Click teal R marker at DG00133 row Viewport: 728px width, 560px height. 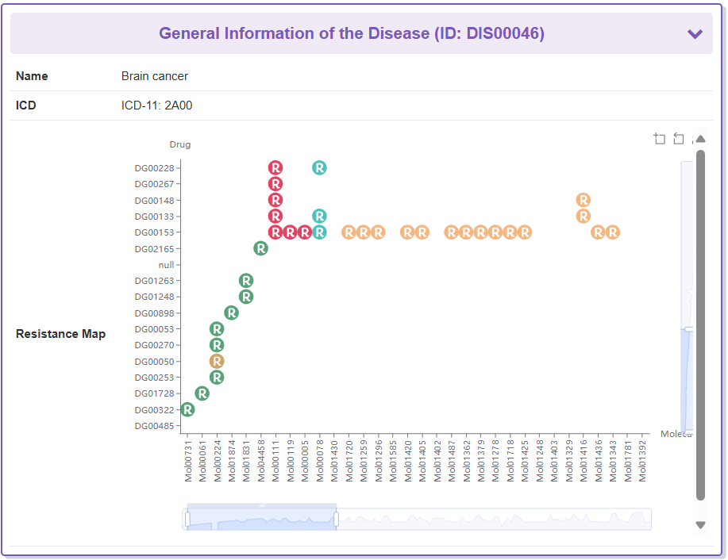pyautogui.click(x=319, y=216)
